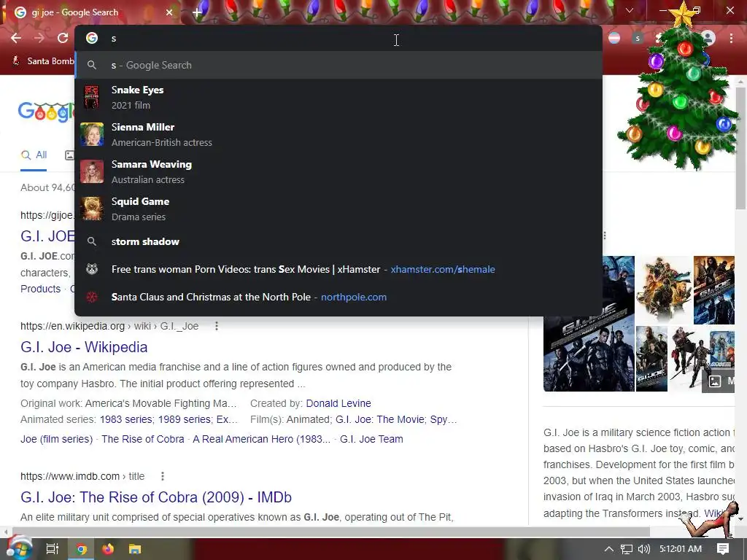This screenshot has width=747, height=560.
Task: Select the Snake Eyes 2021 film suggestion
Action: click(338, 97)
